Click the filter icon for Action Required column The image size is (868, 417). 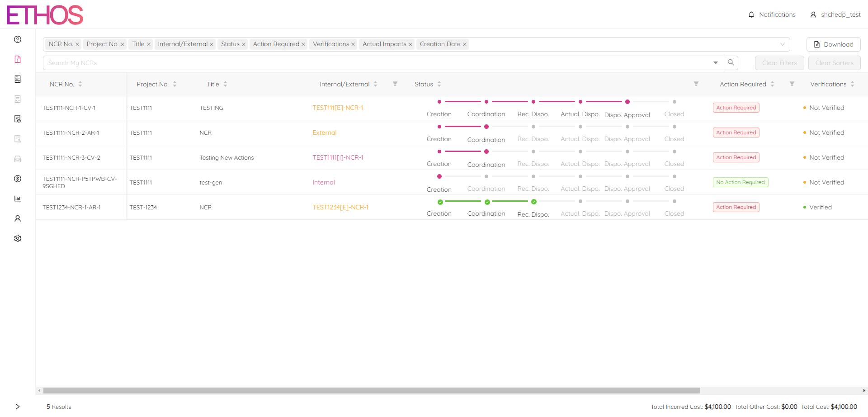click(x=792, y=84)
